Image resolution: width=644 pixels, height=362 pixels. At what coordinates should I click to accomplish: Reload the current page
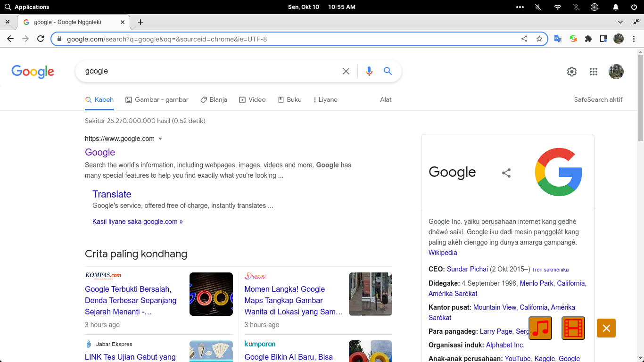tap(41, 39)
